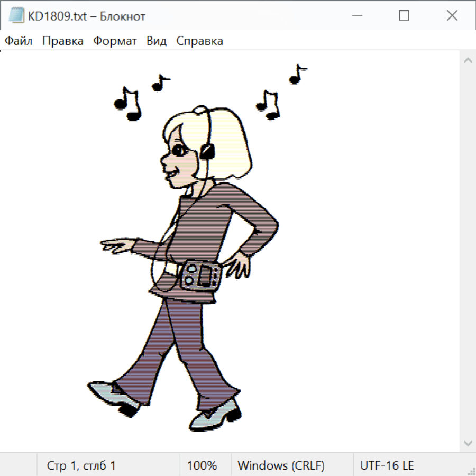Screen dimensions: 476x476
Task: Minimize the Блокнот window
Action: pyautogui.click(x=356, y=16)
